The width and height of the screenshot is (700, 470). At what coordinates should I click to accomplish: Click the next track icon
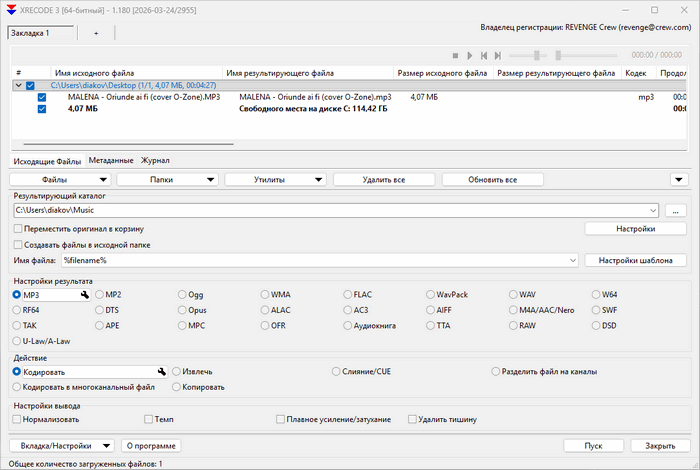pyautogui.click(x=498, y=56)
